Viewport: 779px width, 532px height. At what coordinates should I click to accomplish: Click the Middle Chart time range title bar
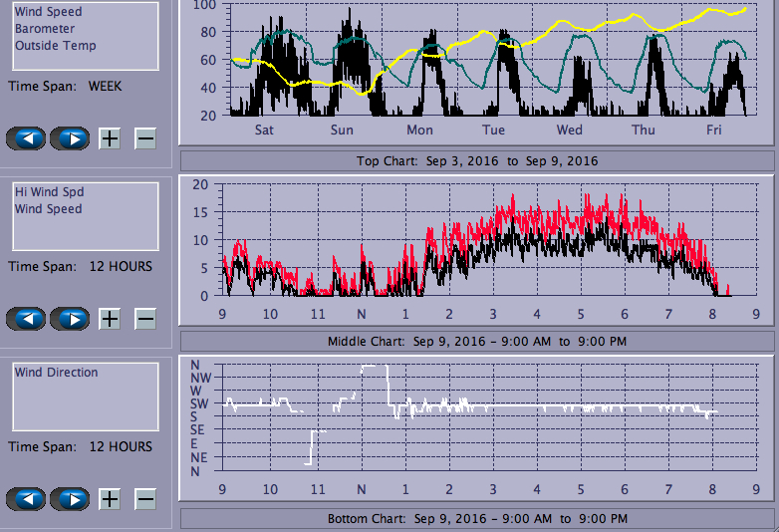pos(477,342)
